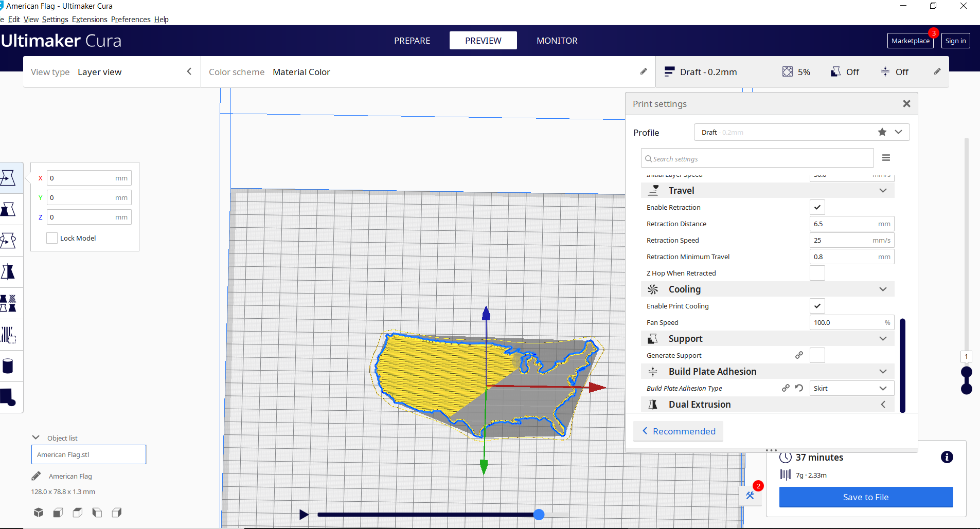980x529 pixels.
Task: Open the Preferences menu
Action: point(131,20)
